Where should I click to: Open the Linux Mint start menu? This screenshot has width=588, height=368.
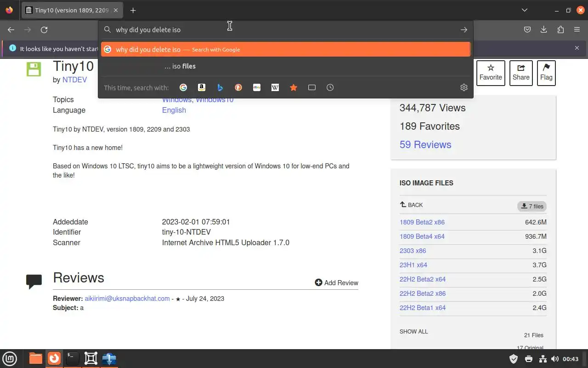[x=10, y=358]
